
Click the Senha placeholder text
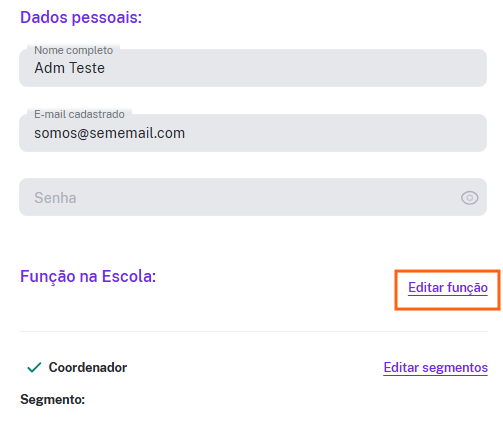[55, 198]
